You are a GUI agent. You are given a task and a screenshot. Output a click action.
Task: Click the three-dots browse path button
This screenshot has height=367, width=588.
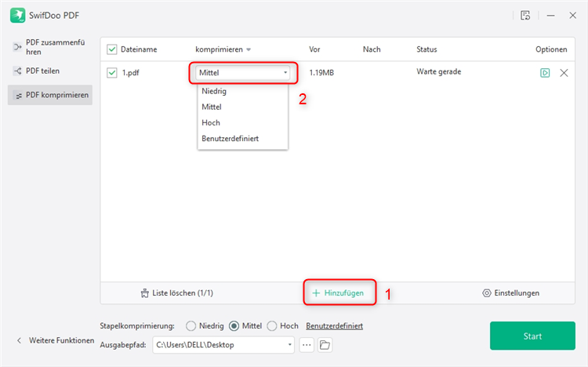pyautogui.click(x=307, y=345)
